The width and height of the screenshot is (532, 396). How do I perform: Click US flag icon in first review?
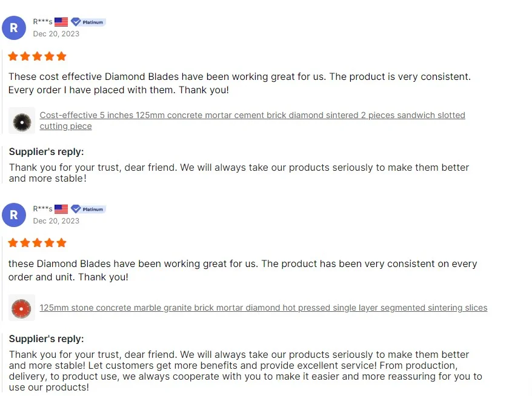coord(61,22)
